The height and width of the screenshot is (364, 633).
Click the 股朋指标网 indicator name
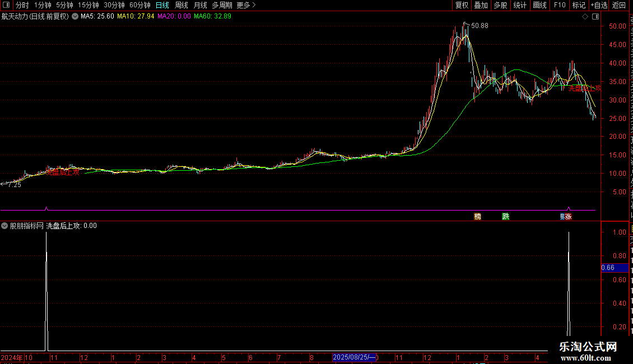pyautogui.click(x=27, y=226)
